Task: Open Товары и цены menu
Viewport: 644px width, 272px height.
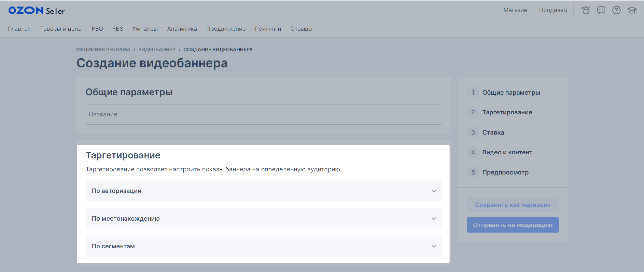Action: coord(61,29)
